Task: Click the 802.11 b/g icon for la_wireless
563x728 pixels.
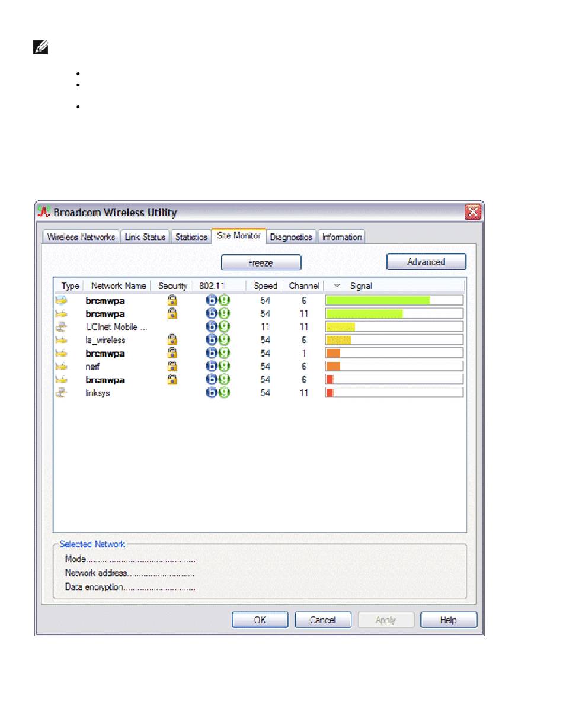Action: click(217, 340)
